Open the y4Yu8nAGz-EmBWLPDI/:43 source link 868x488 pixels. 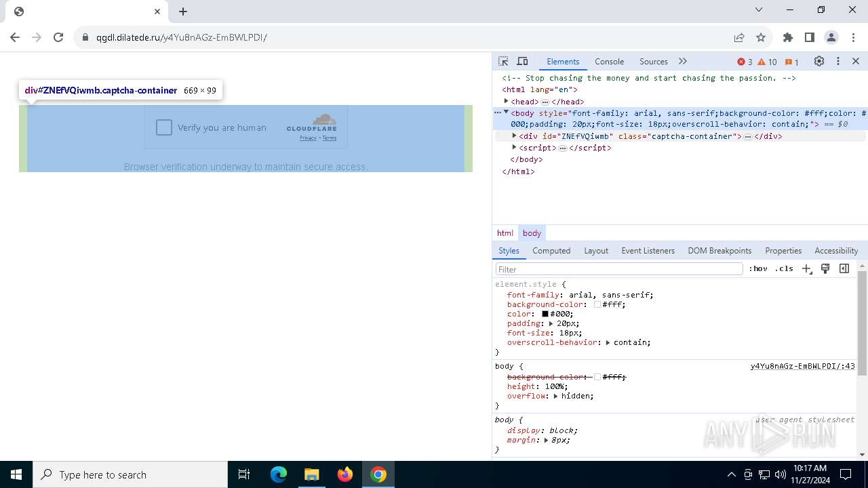click(802, 366)
